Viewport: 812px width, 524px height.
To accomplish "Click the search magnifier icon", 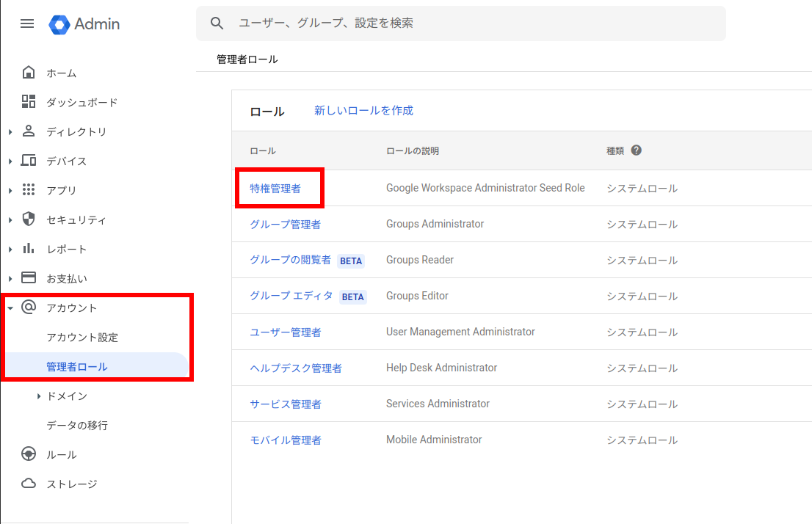I will (217, 23).
